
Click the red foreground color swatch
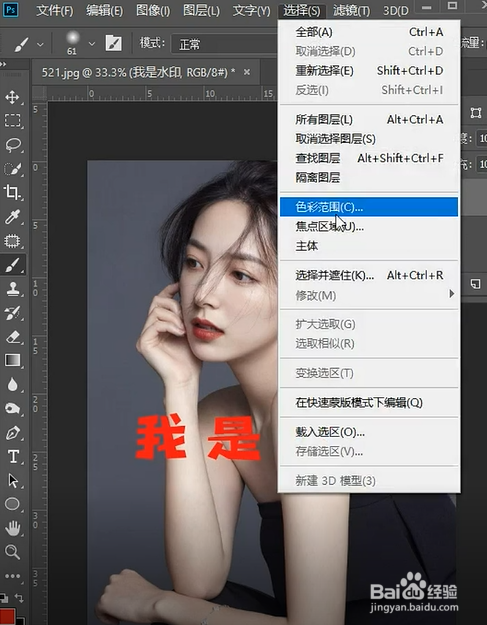click(7, 616)
